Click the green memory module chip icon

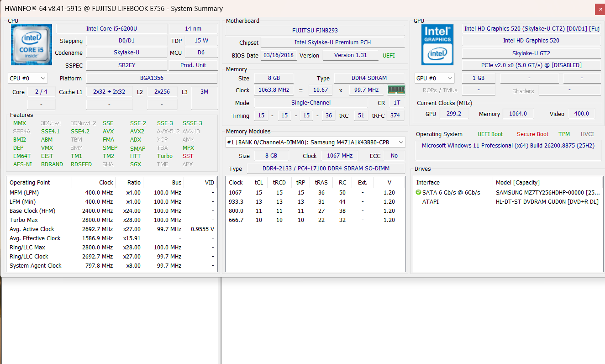396,90
